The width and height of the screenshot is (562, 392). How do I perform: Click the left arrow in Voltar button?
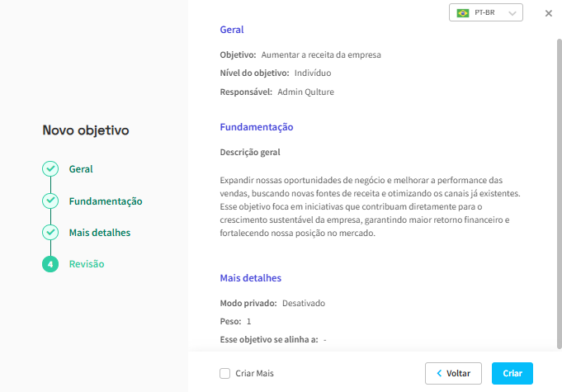pyautogui.click(x=439, y=373)
